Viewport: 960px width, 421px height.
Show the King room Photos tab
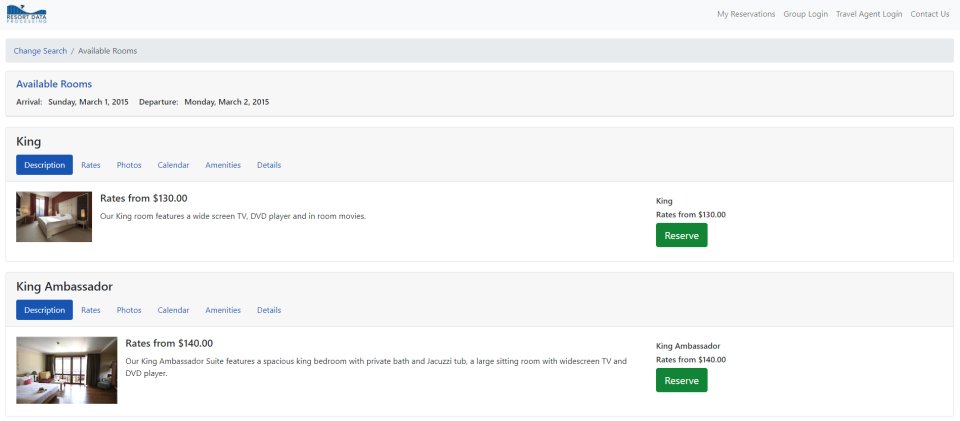(129, 165)
